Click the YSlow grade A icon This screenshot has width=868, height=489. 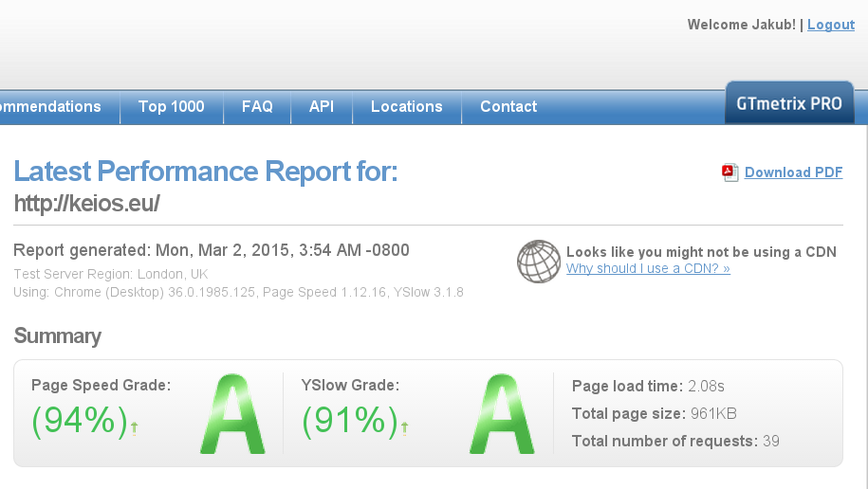point(502,414)
